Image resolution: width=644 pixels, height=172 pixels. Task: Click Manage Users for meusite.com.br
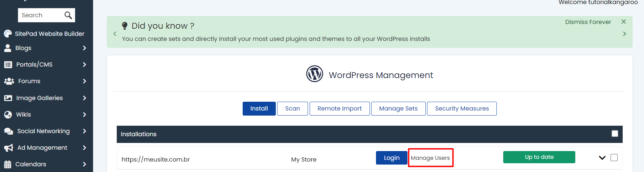[x=430, y=158]
